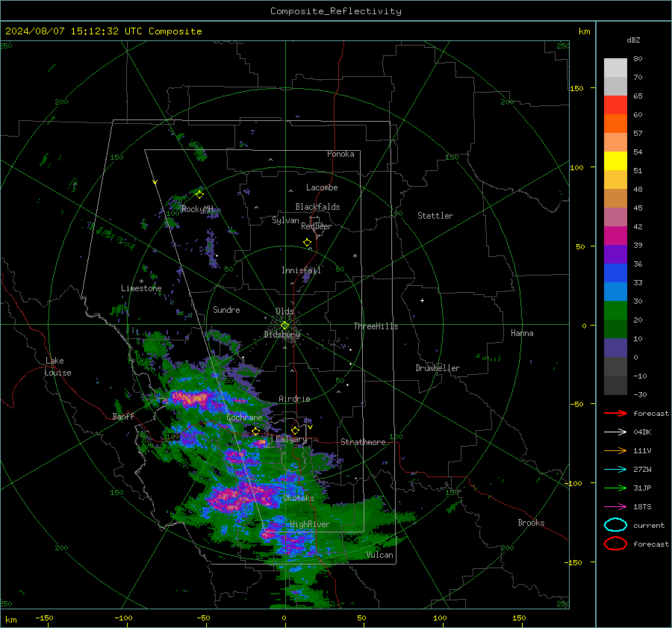
Task: Pick the red 60-65 dBZ legend swatch
Action: click(x=615, y=105)
